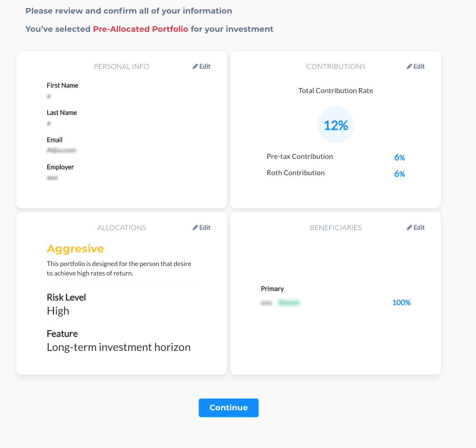
Task: Click the BENEFICIARIES heading
Action: [x=336, y=227]
